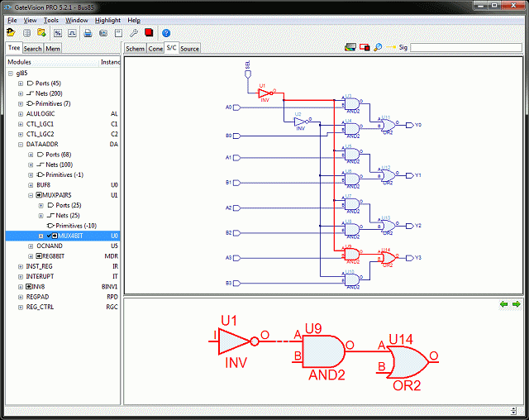Viewport: 529px width, 420px height.
Task: Open the Window menu
Action: click(x=77, y=20)
